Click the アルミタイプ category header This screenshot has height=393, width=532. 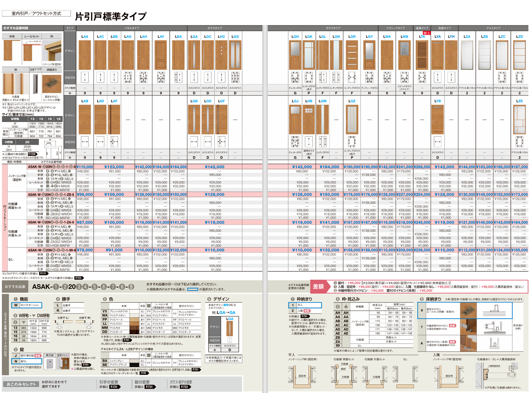click(x=493, y=28)
